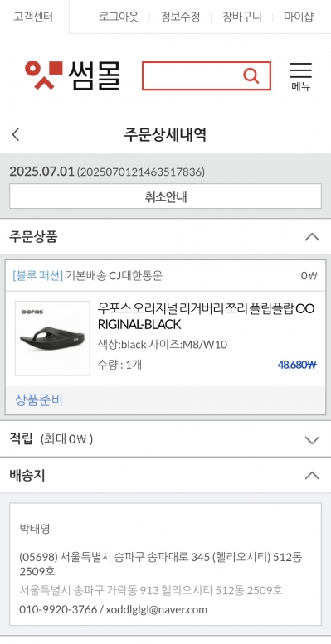Open the OOFOS flip-flop product thumbnail

pos(52,338)
